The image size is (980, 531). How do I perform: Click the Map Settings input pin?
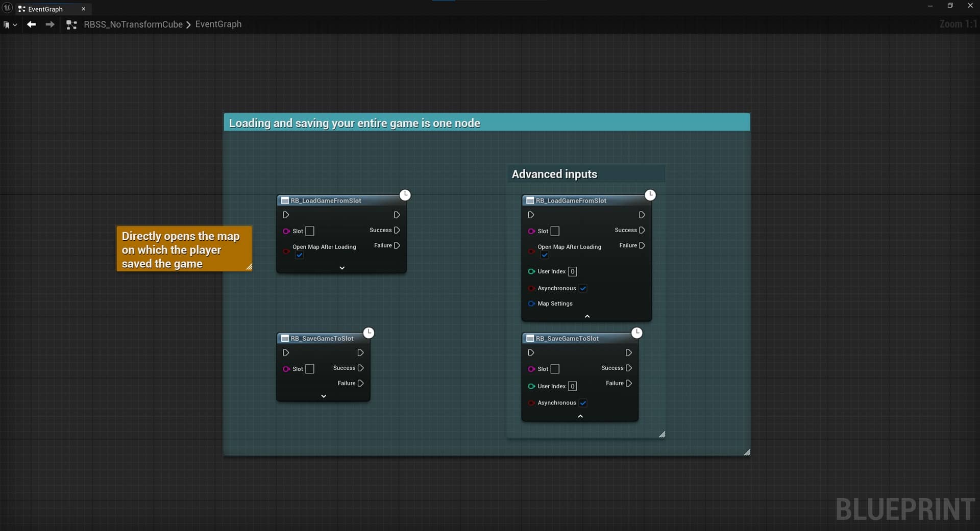coord(531,304)
